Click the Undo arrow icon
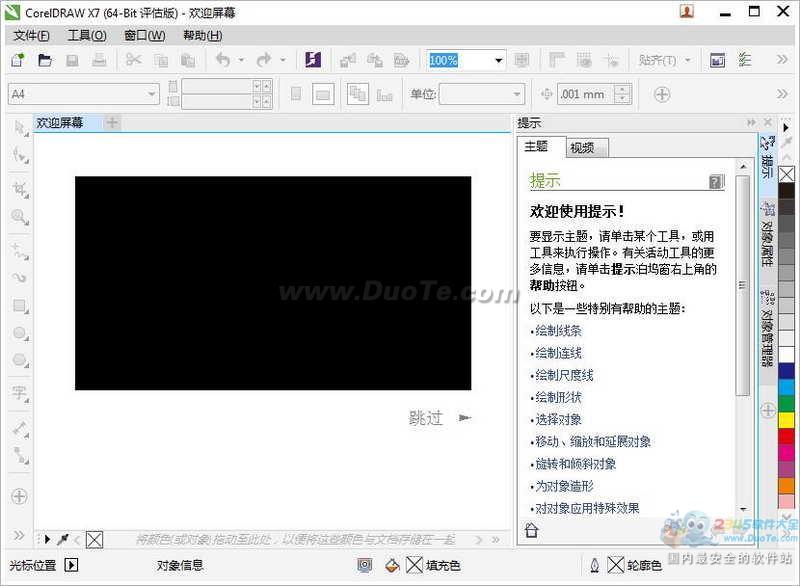 point(222,60)
